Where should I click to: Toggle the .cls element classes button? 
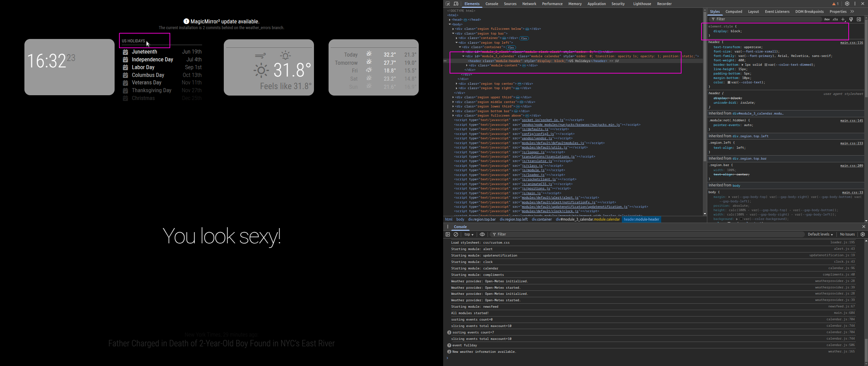point(835,19)
